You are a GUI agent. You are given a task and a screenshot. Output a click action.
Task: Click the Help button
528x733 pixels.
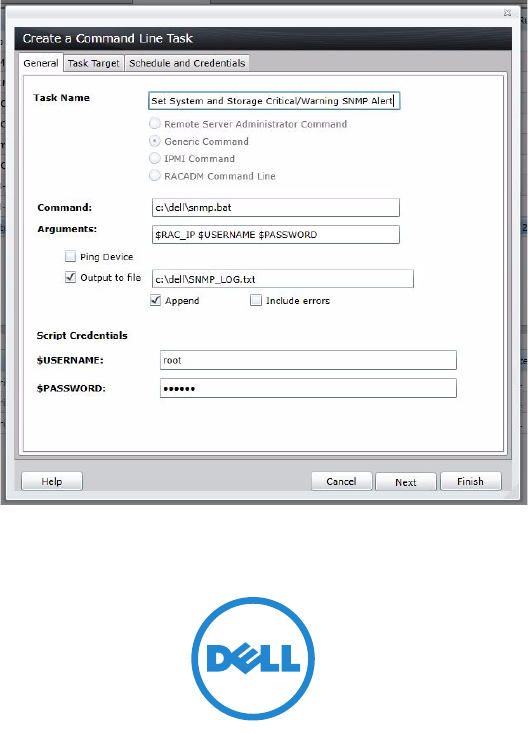pyautogui.click(x=52, y=481)
